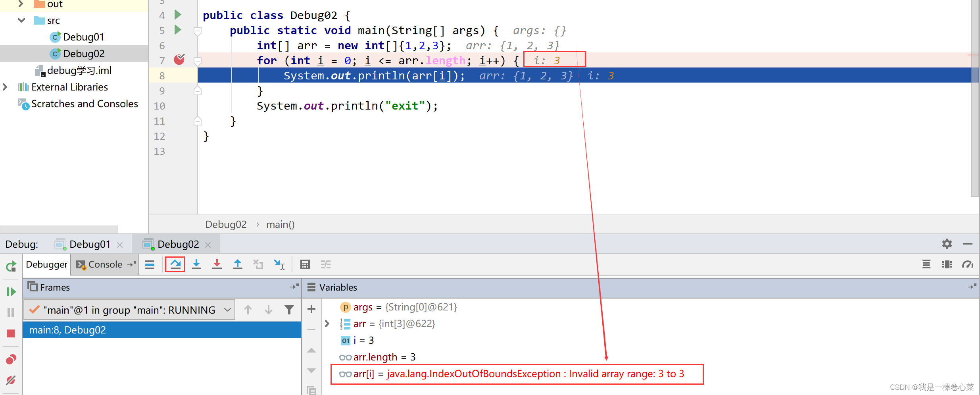980x395 pixels.
Task: Open Debug01 in the project tree
Action: (83, 37)
